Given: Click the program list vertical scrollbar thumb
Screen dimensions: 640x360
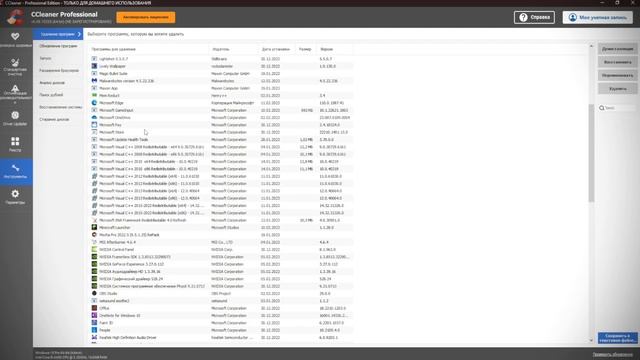Looking at the screenshot, I should click(x=591, y=153).
